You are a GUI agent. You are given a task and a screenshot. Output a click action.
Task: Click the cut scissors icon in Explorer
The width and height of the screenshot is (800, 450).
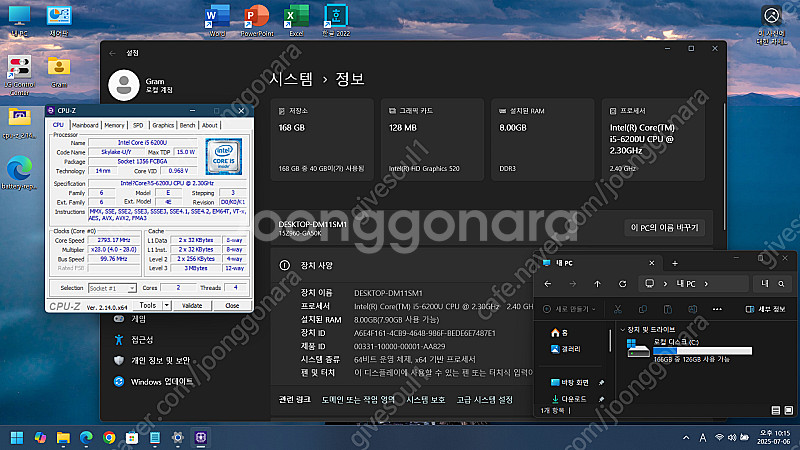(x=617, y=309)
